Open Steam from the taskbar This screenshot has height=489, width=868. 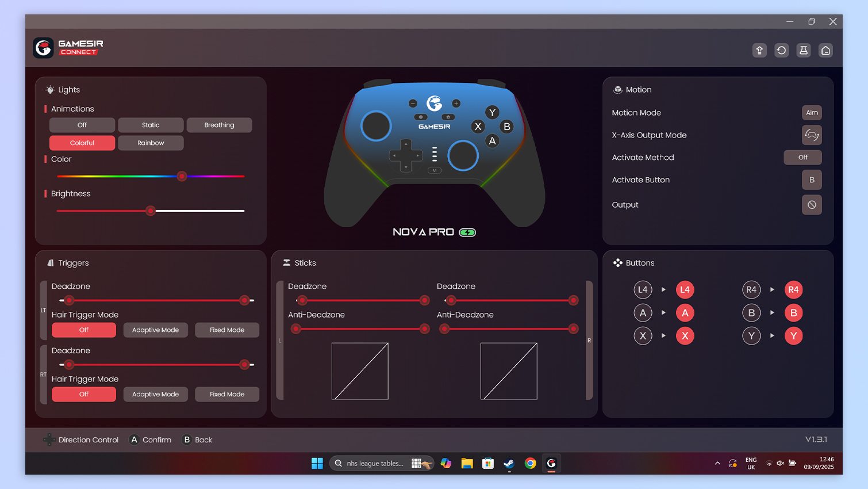click(x=509, y=464)
